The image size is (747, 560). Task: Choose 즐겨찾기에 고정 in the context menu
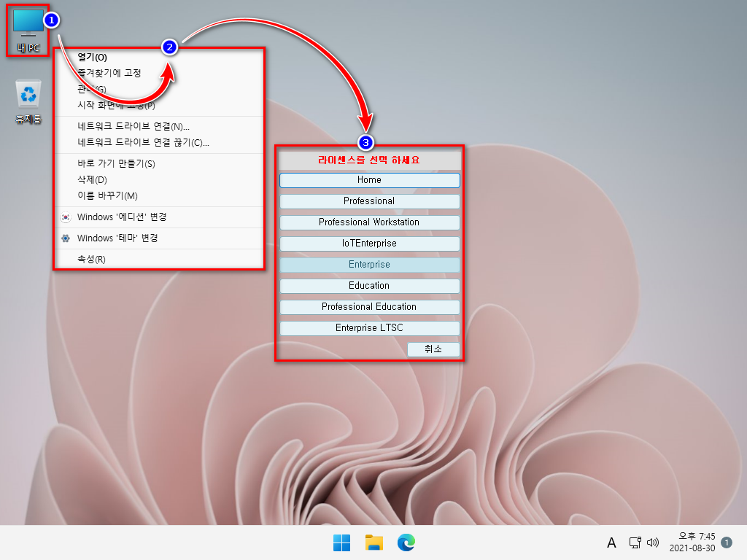click(x=159, y=73)
